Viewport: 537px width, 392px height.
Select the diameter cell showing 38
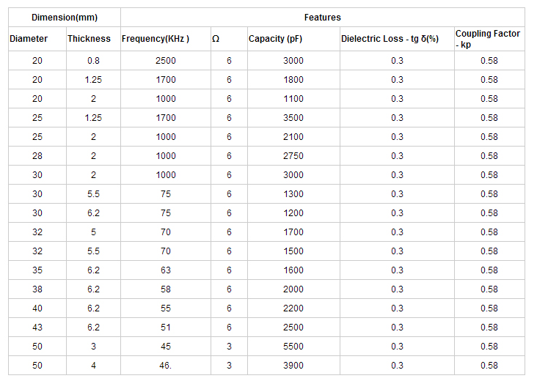(37, 289)
